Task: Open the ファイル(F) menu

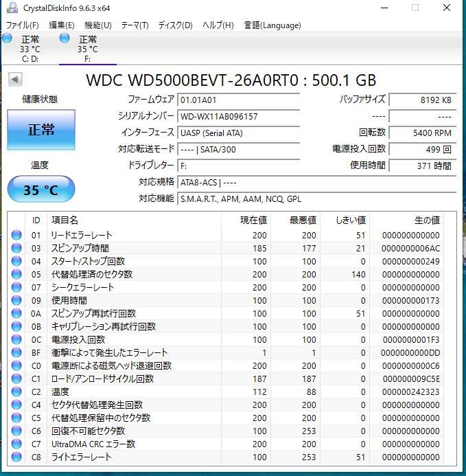Action: (23, 25)
